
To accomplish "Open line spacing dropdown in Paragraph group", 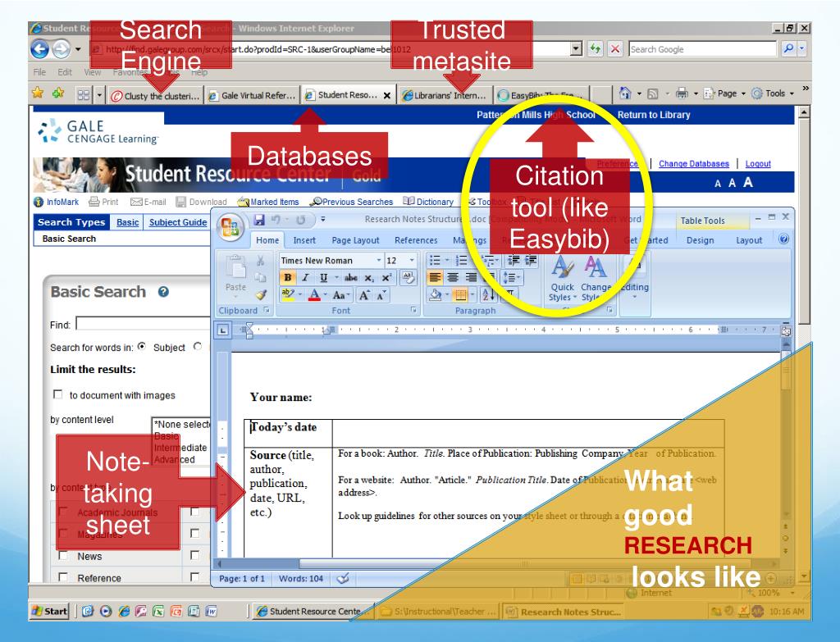I will 511,277.
